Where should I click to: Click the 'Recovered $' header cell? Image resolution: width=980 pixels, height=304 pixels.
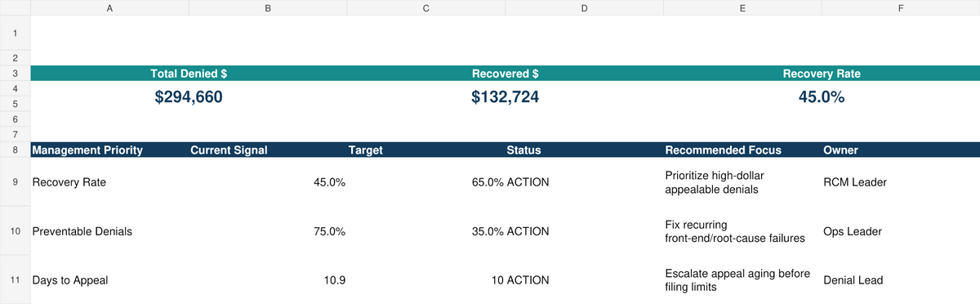[x=505, y=74]
